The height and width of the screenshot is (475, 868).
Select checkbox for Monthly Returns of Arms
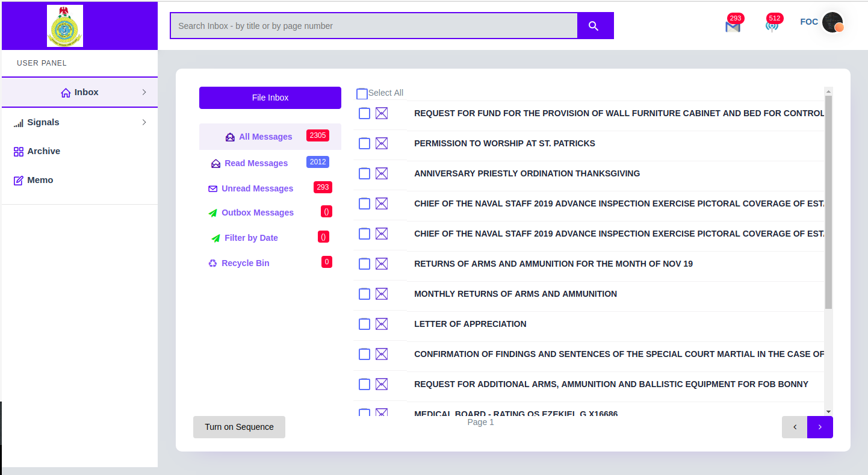tap(364, 294)
